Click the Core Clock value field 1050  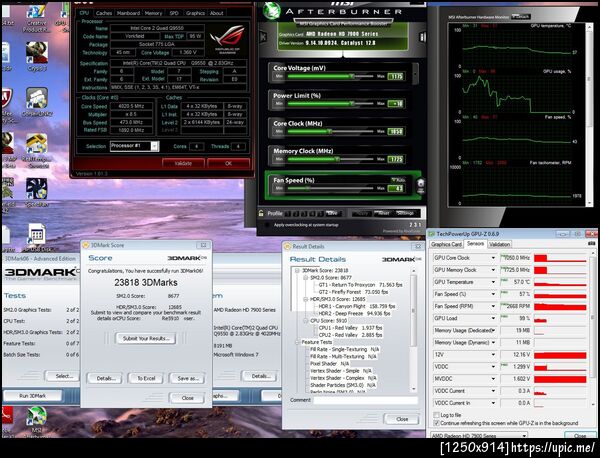[395, 132]
